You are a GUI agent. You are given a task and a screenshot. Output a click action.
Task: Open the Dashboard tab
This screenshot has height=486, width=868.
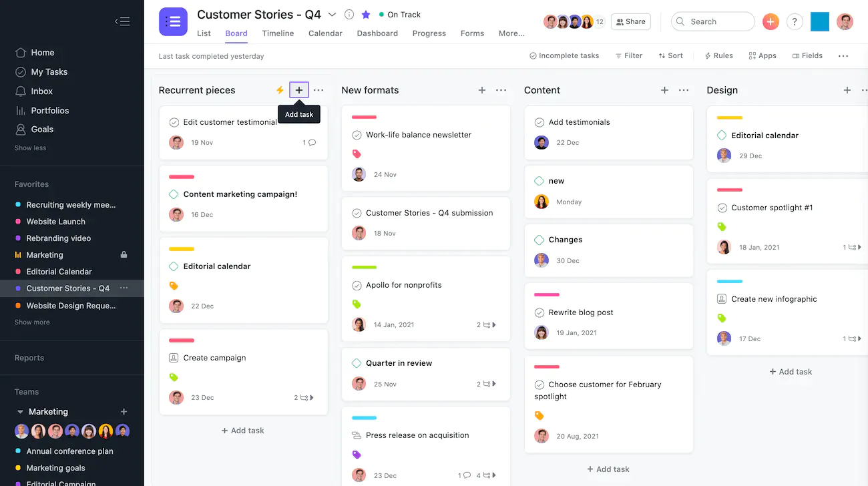click(x=377, y=33)
